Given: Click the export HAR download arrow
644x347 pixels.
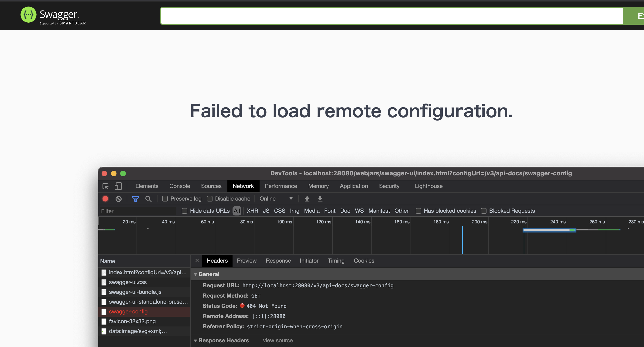Looking at the screenshot, I should pos(320,199).
